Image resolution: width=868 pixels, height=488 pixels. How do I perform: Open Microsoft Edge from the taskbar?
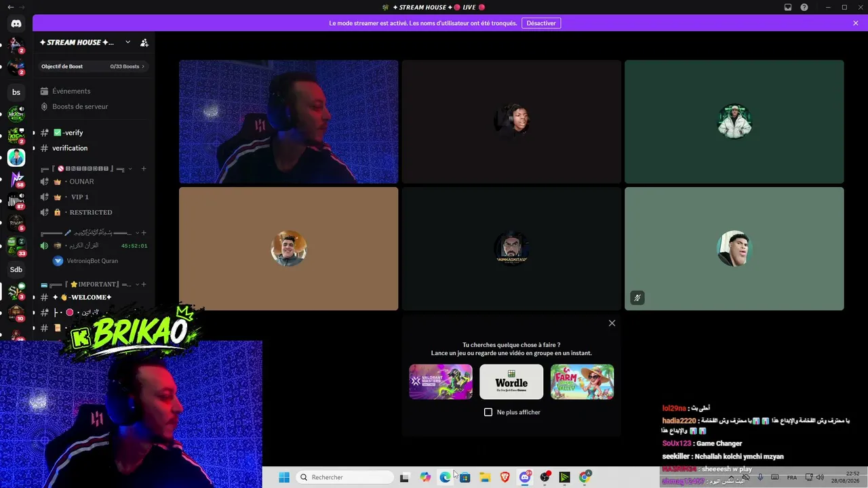[x=445, y=477]
